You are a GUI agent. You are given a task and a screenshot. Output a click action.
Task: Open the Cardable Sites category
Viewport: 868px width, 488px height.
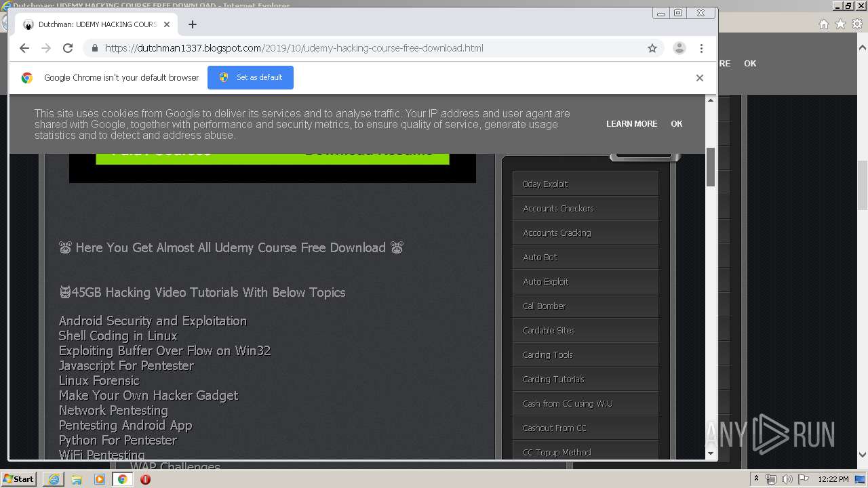[586, 330]
